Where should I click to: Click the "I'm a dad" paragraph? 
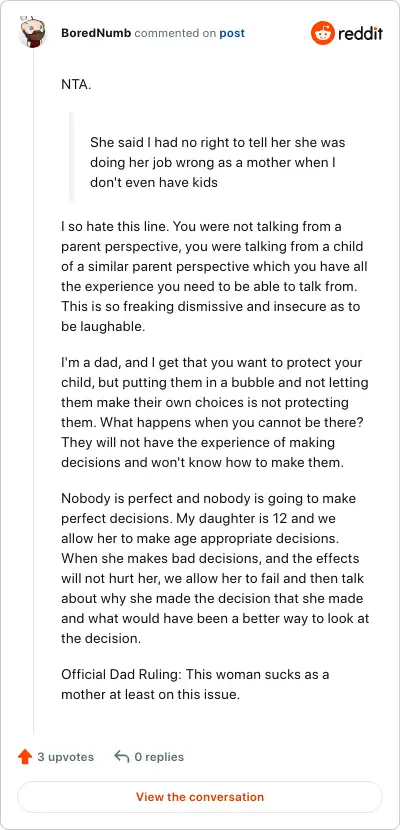pos(215,412)
